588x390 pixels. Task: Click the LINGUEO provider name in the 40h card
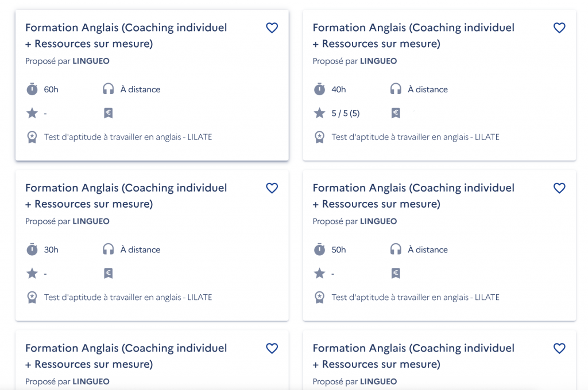point(378,61)
